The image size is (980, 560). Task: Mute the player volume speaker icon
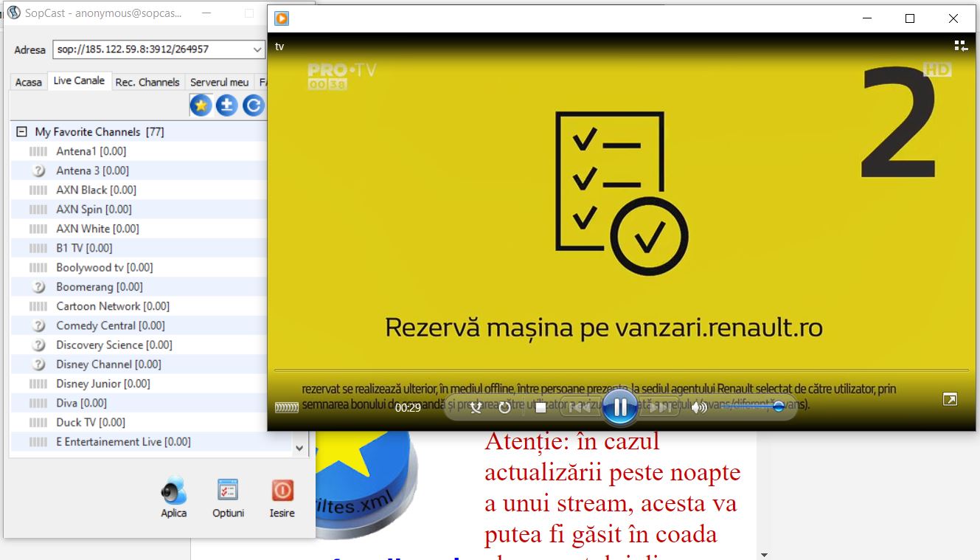(698, 407)
